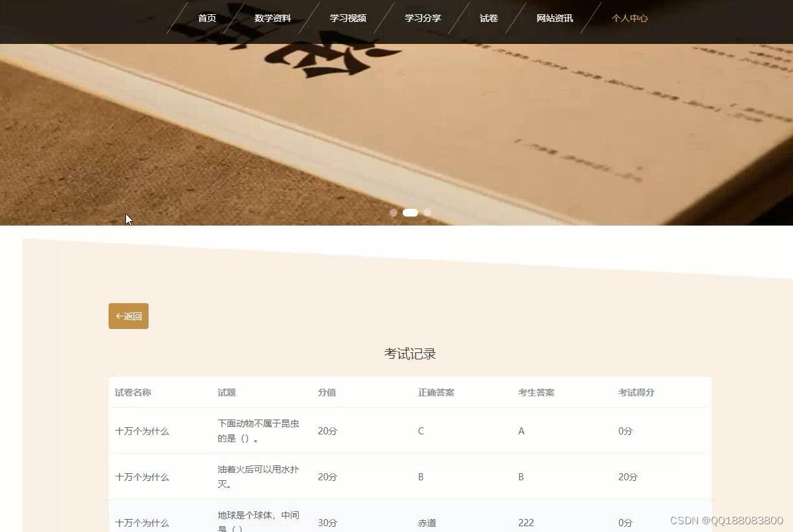Select the highlighted middle carousel dot
This screenshot has width=793, height=532.
pos(410,212)
